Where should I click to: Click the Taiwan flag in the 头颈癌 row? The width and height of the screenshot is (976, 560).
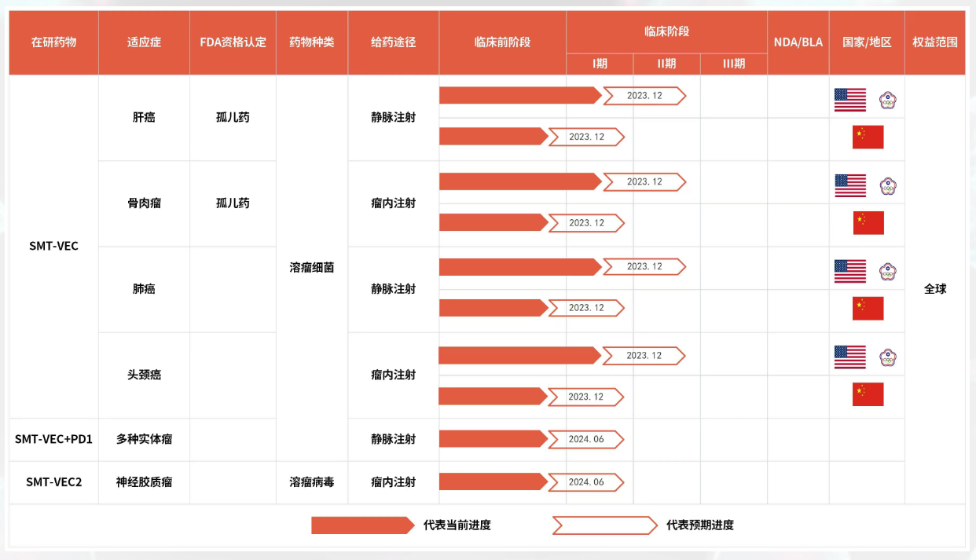click(887, 356)
